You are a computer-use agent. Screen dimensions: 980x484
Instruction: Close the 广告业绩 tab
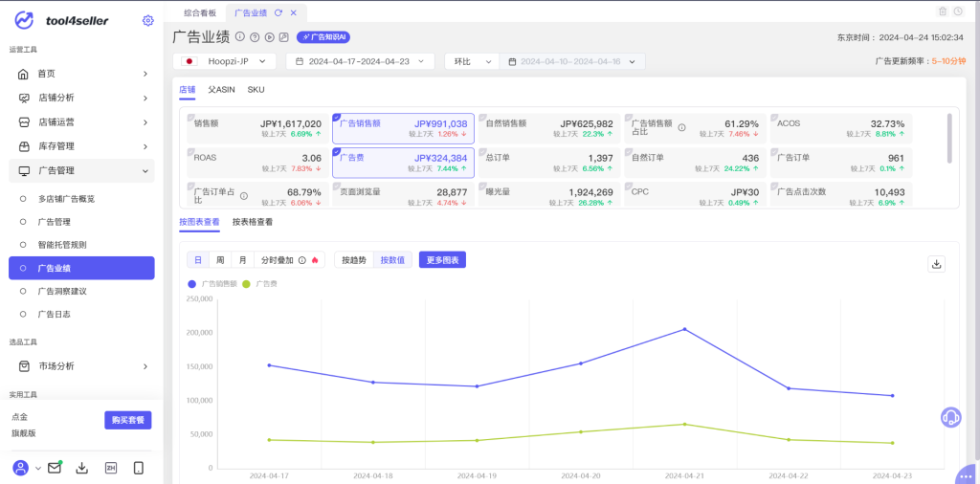294,12
